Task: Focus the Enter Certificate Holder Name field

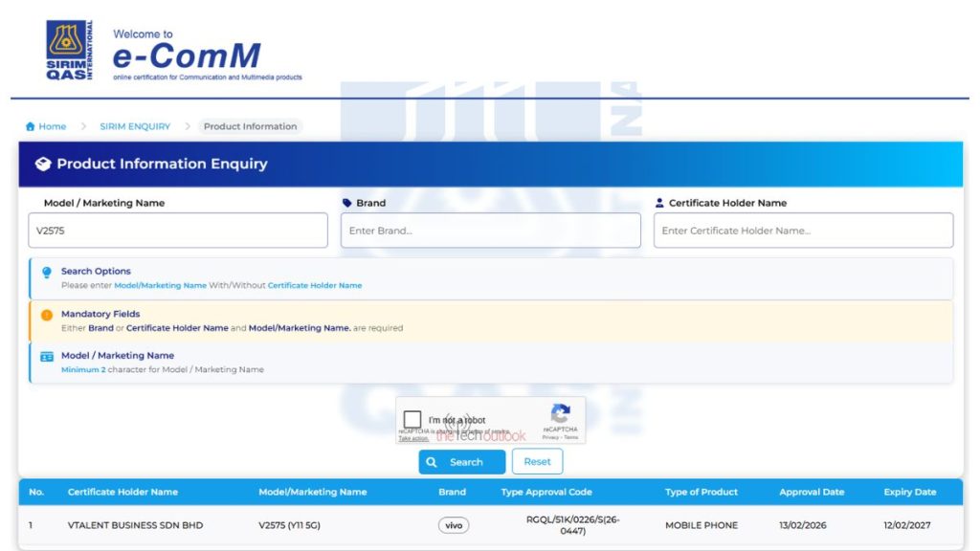Action: click(803, 231)
